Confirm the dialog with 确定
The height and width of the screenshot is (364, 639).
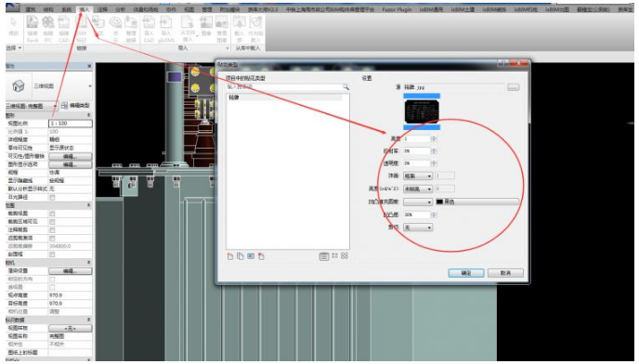[466, 273]
